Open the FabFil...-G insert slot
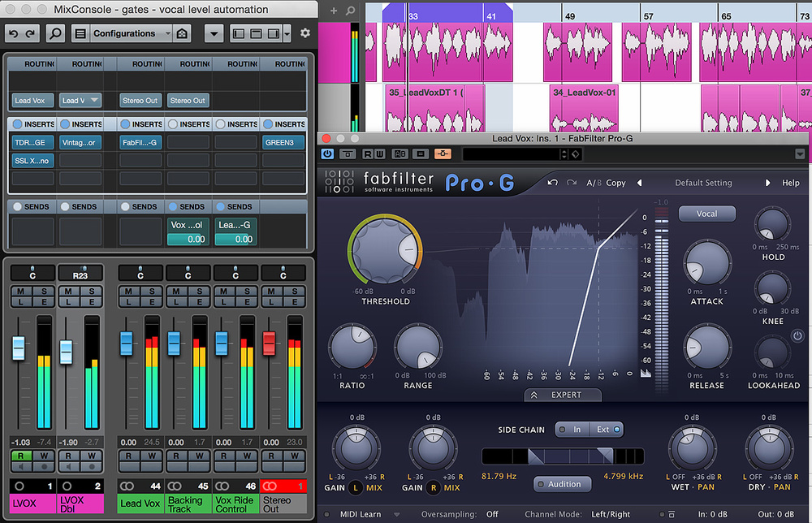This screenshot has width=812, height=523. [140, 142]
